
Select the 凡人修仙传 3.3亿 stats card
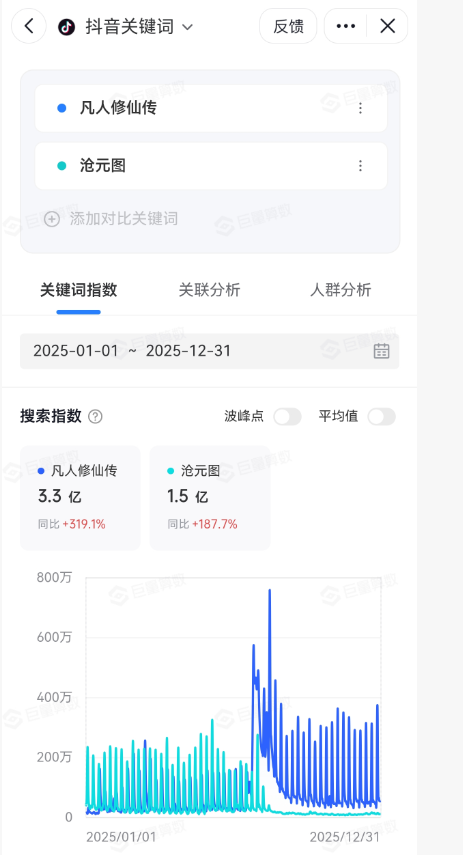coord(80,498)
